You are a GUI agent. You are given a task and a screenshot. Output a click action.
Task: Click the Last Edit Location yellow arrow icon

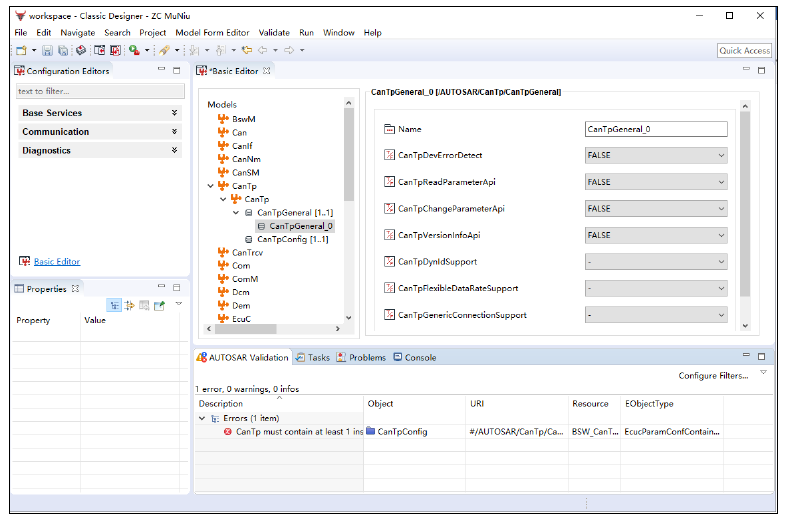(x=247, y=50)
